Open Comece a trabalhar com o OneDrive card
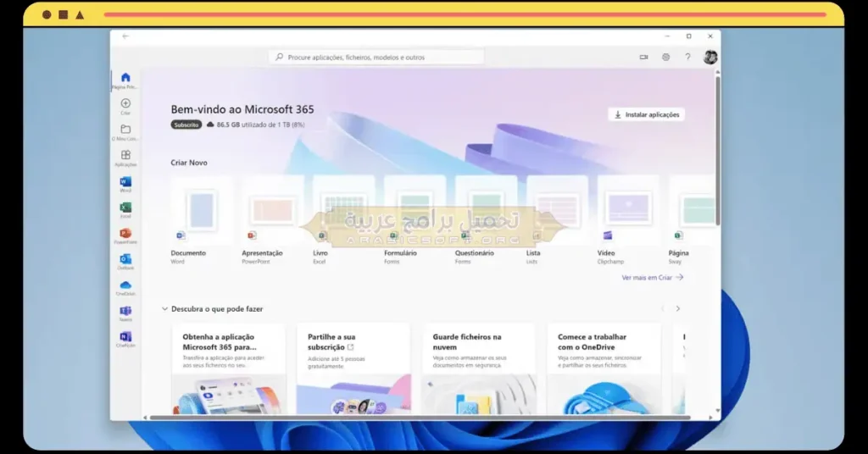The image size is (868, 454). 604,369
